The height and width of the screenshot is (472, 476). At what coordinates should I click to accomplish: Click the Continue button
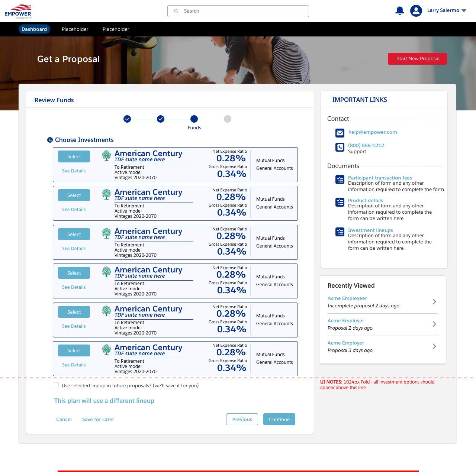coord(279,419)
